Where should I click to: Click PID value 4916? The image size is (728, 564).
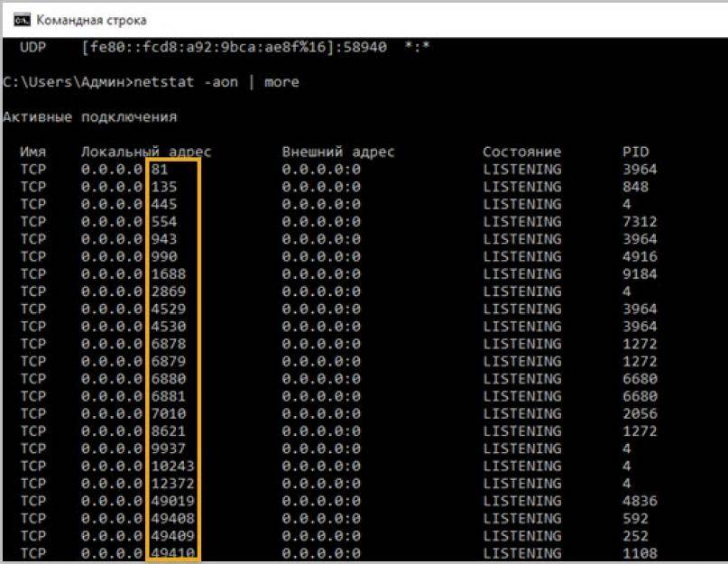tap(640, 256)
